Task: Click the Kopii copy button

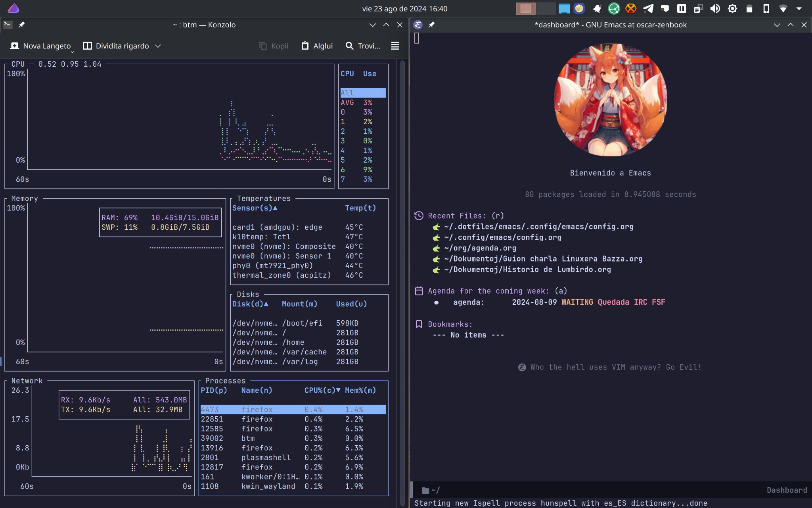Action: [274, 46]
